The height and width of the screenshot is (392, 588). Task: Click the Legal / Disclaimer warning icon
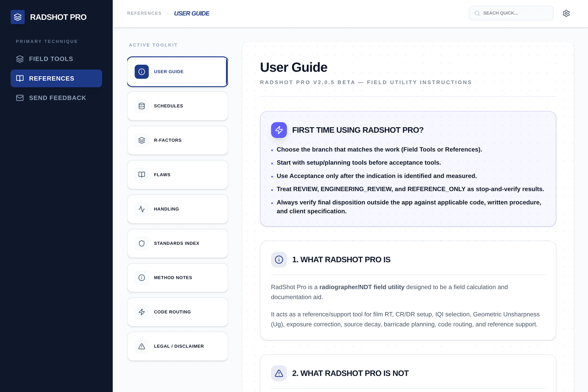pyautogui.click(x=142, y=346)
